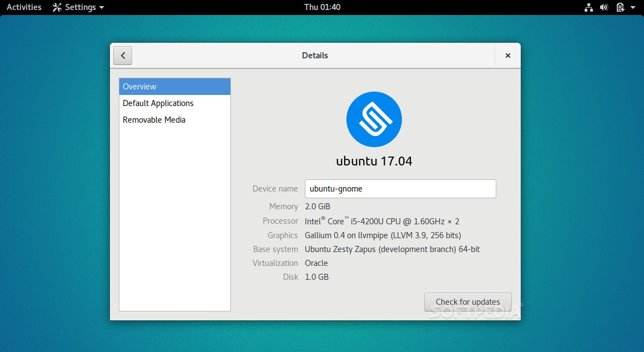Click the battery status icon

[x=620, y=7]
